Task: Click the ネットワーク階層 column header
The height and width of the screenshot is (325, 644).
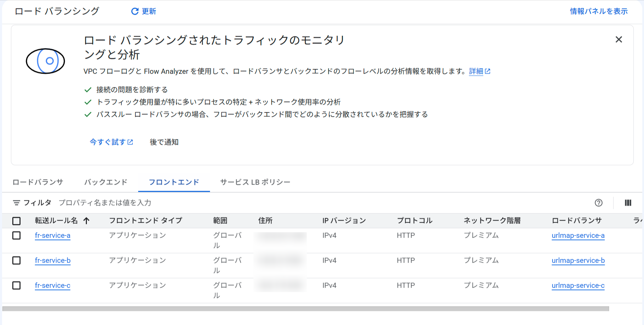Action: tap(492, 221)
